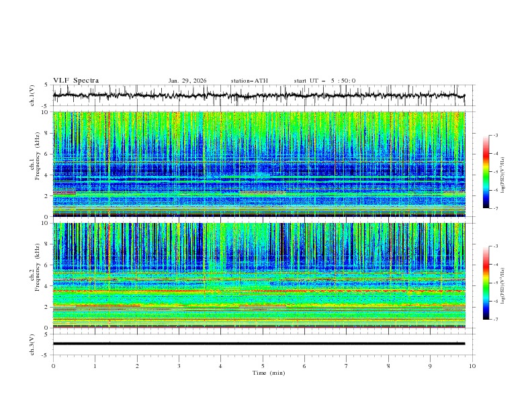Click the "-4" tick on ch.2 colorbar
532x411 pixels.
coord(495,265)
